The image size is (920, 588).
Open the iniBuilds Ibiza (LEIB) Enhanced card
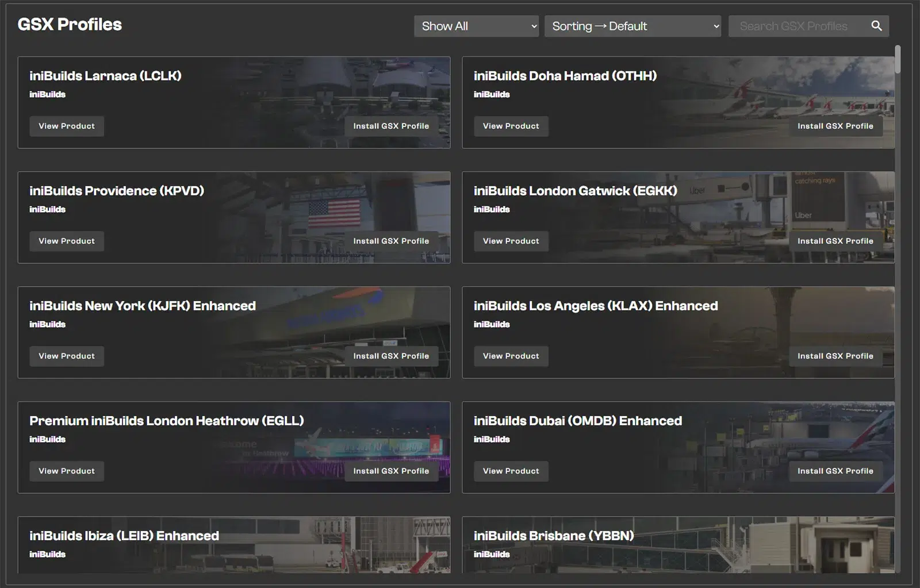pyautogui.click(x=124, y=536)
